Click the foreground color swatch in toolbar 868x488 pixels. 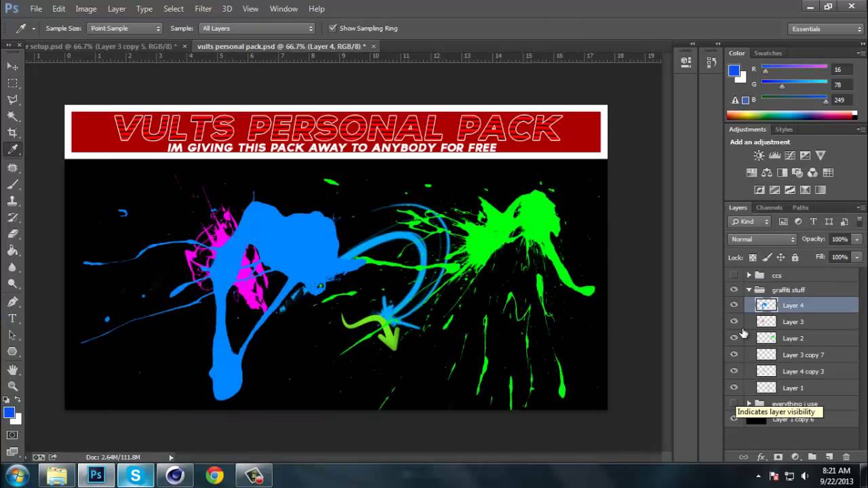click(9, 413)
